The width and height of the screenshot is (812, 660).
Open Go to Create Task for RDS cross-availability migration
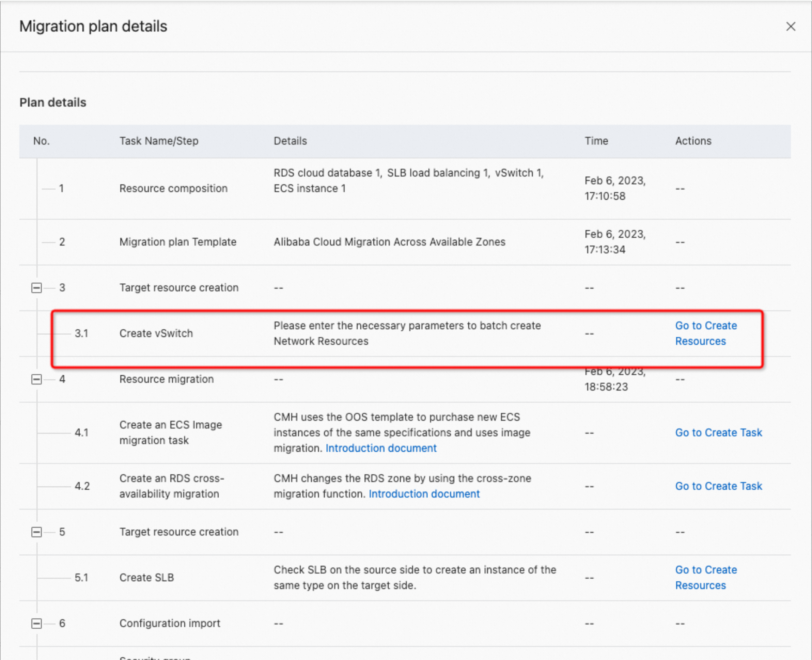pos(718,486)
